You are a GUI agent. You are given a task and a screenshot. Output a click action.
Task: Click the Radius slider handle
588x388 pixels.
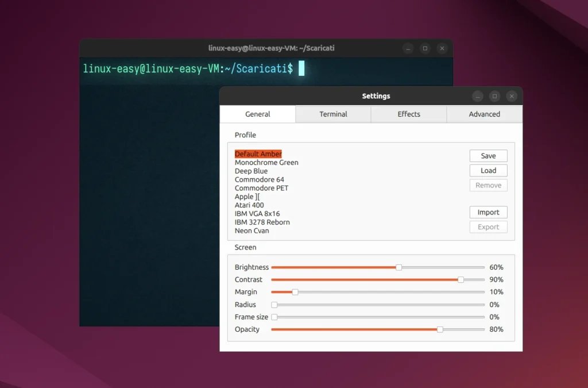[274, 305]
